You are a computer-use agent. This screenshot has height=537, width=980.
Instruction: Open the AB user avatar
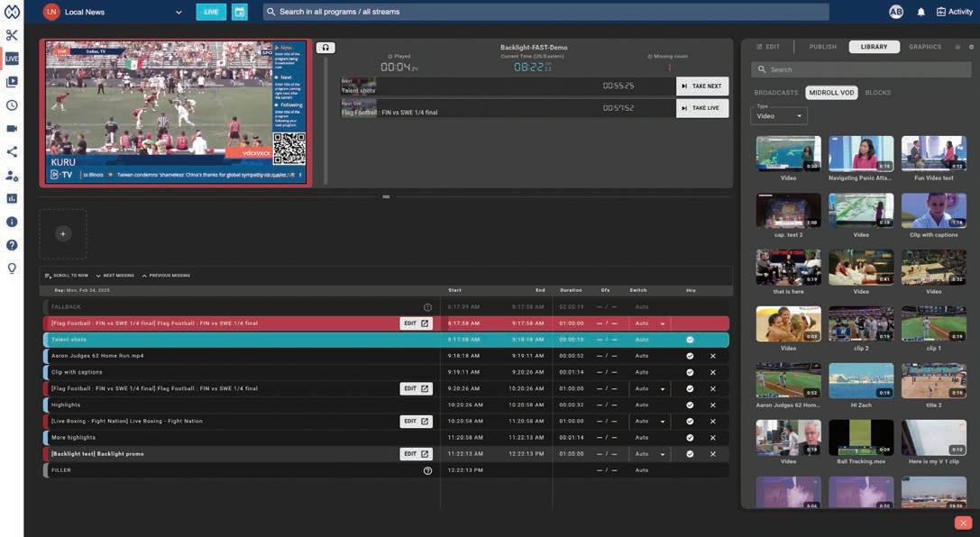point(895,12)
